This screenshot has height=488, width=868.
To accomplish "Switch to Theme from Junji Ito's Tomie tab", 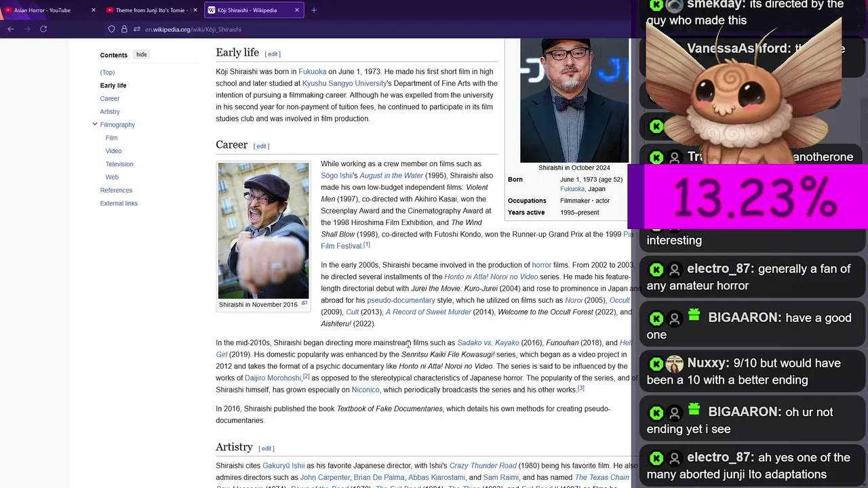I will point(151,10).
